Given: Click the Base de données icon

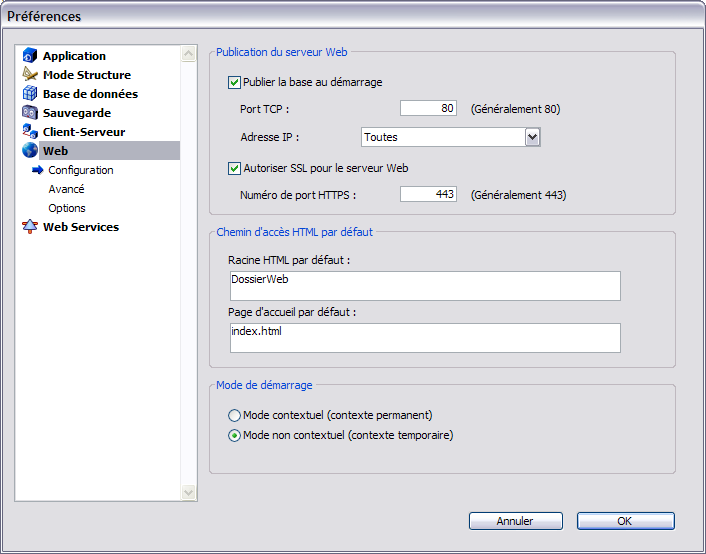Looking at the screenshot, I should (x=30, y=94).
